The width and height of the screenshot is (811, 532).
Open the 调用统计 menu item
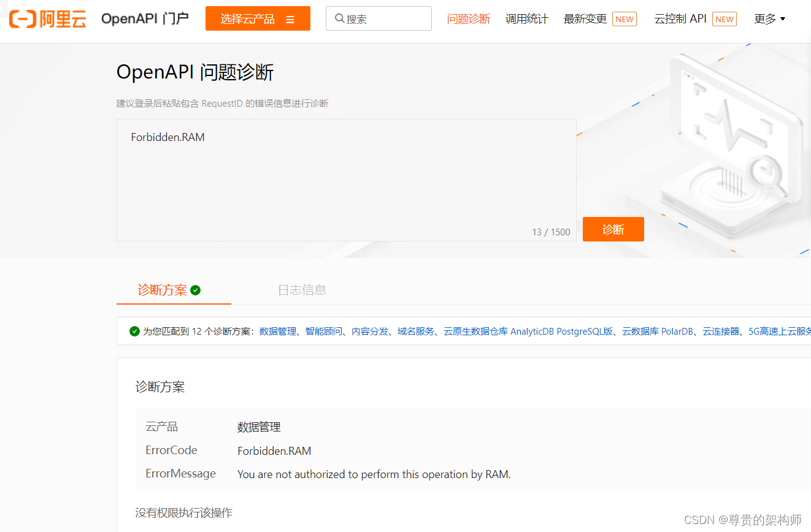[526, 19]
